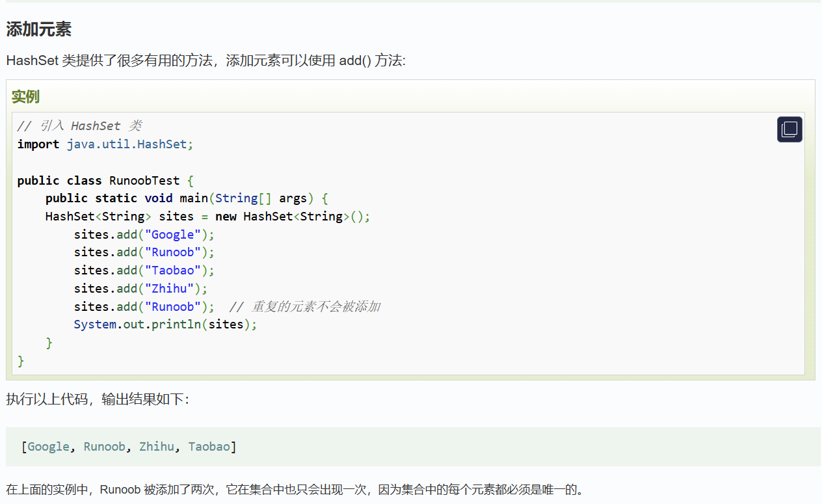Select the import java.util.HashSet statement
This screenshot has width=822, height=504.
coord(104,144)
